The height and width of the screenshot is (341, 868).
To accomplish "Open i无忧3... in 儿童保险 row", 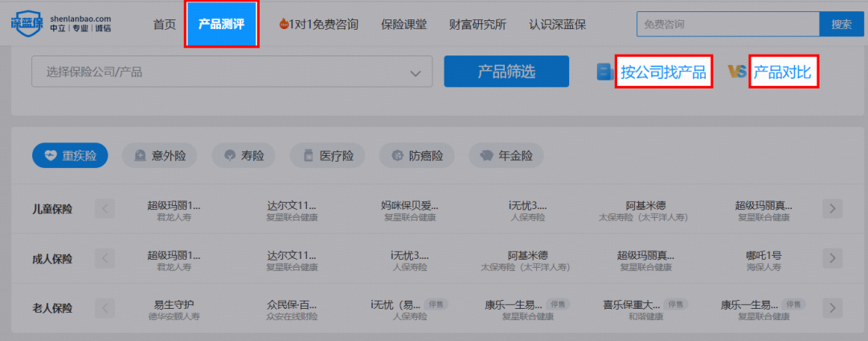I will tap(527, 211).
